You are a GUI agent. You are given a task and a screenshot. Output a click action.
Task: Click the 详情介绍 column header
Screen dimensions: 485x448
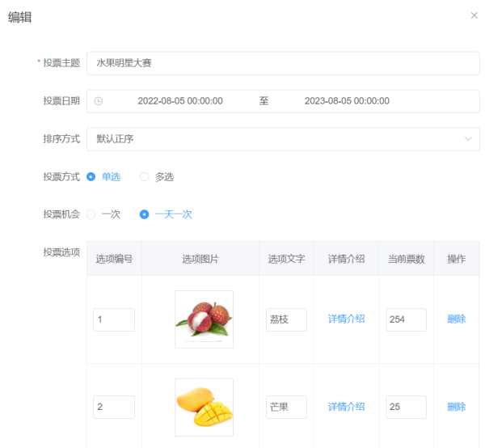click(x=347, y=259)
